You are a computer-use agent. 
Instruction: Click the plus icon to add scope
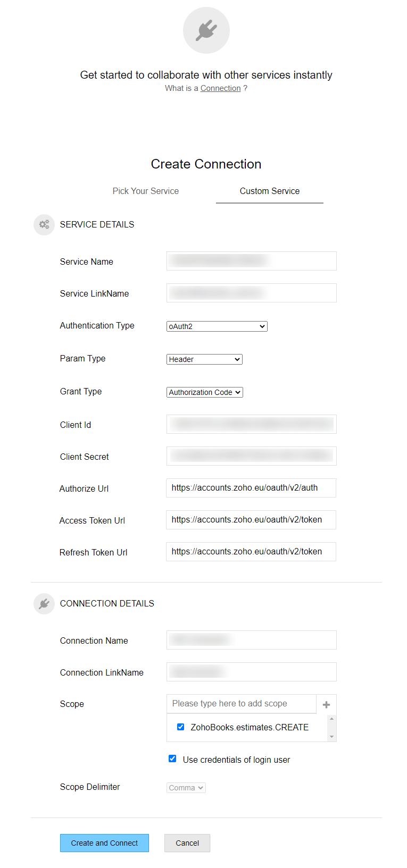[x=326, y=704]
